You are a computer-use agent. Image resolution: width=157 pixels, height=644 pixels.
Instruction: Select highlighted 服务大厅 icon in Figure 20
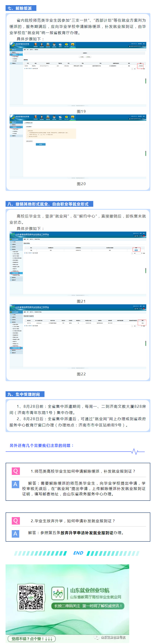pyautogui.click(x=73, y=117)
